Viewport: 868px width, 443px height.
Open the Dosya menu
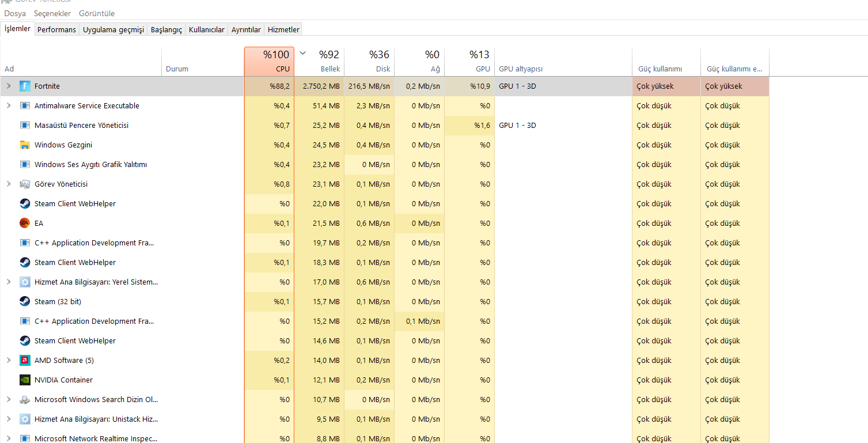(x=15, y=13)
